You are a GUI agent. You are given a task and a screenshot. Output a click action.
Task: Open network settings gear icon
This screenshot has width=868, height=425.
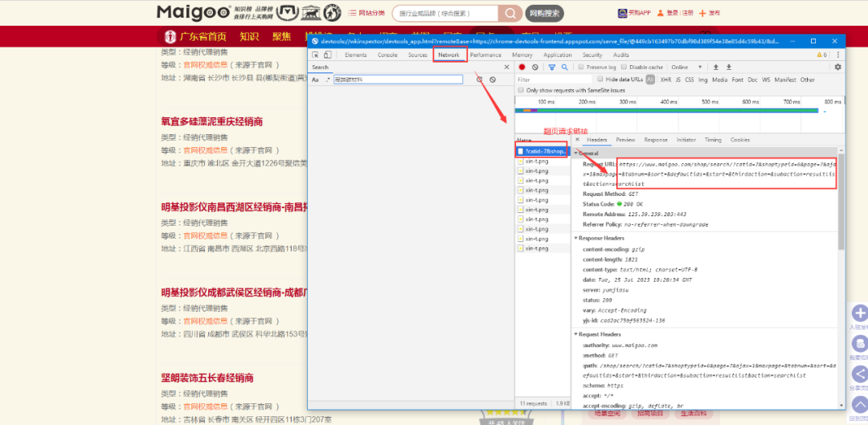click(837, 67)
